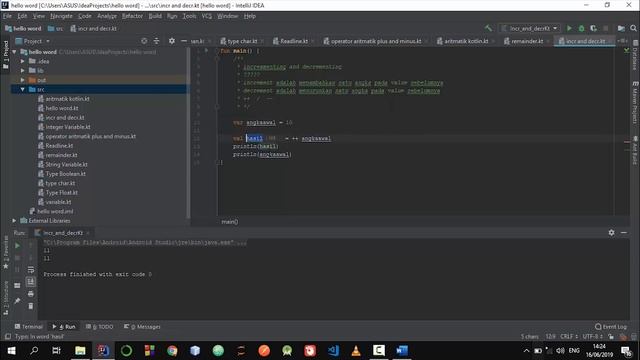This screenshot has width=640, height=360.
Task: Collapse all nodes in the Project panel
Action: click(x=156, y=41)
